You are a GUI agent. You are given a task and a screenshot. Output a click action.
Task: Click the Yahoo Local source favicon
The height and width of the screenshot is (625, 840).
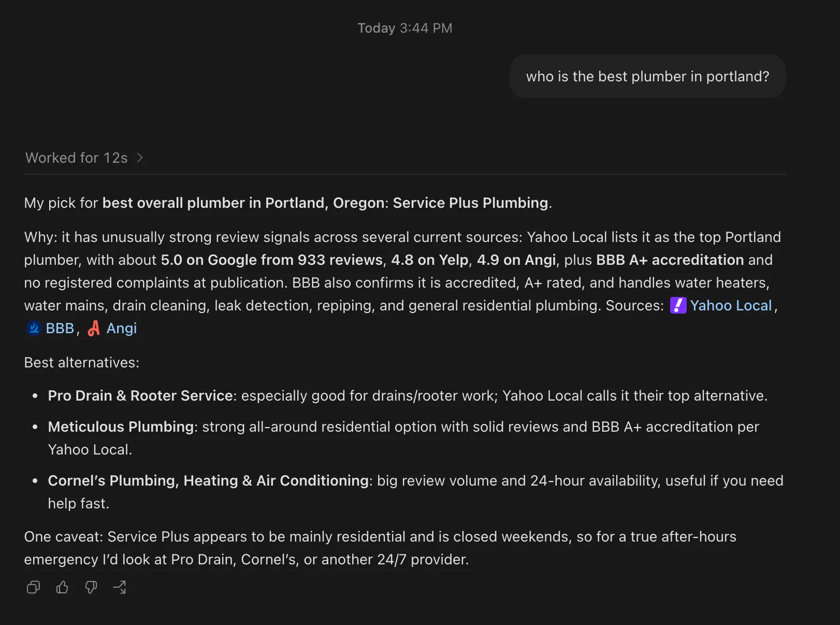click(x=678, y=305)
